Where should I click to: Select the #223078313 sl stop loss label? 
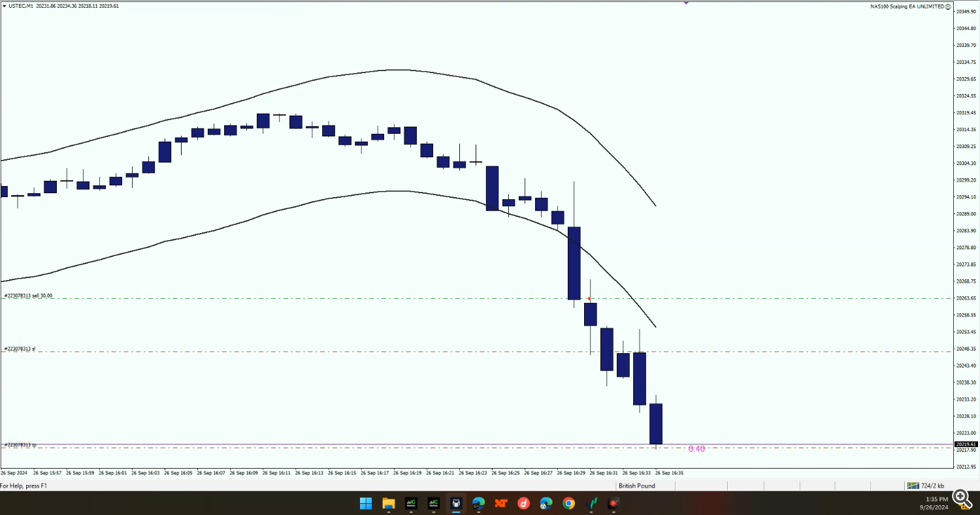coord(20,349)
